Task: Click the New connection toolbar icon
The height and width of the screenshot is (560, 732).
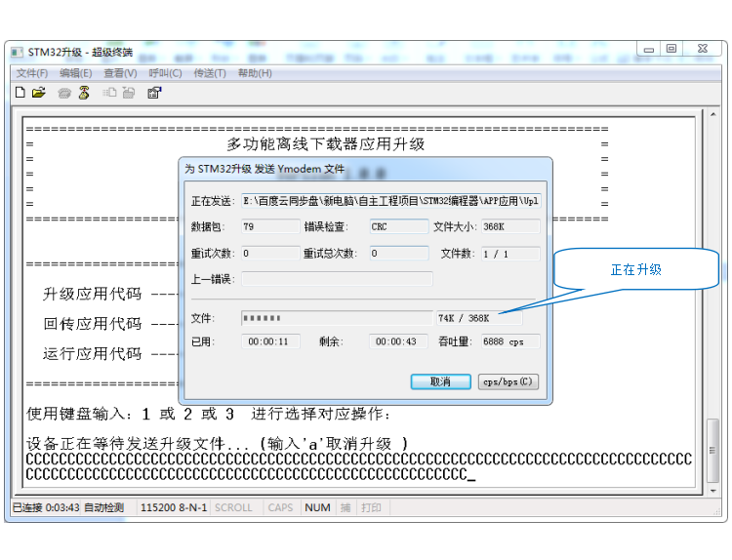Action: tap(20, 93)
